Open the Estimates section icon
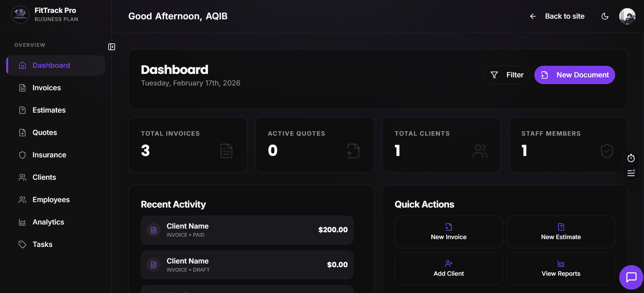644x293 pixels. pos(22,110)
